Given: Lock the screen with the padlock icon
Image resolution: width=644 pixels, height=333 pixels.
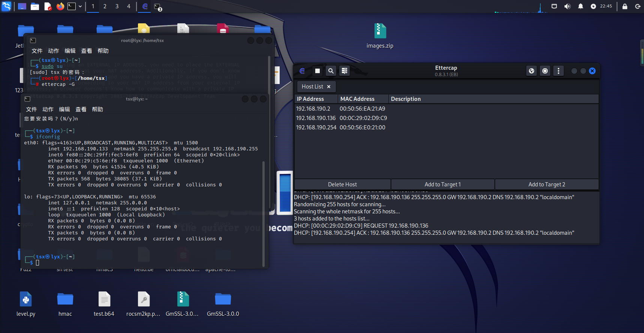Looking at the screenshot, I should pos(625,6).
